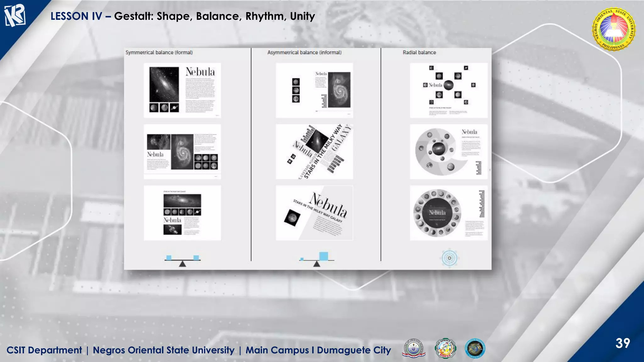
Task: Click the radial balance target icon
Action: pyautogui.click(x=449, y=258)
